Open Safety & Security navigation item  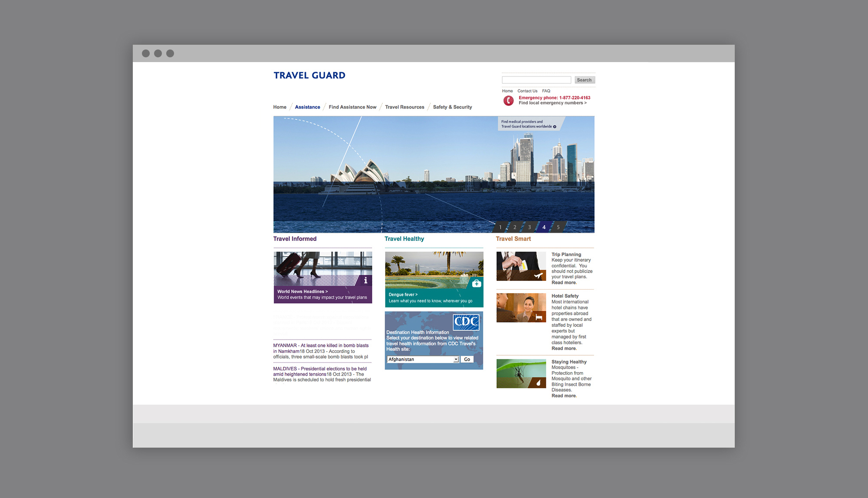[x=452, y=107]
